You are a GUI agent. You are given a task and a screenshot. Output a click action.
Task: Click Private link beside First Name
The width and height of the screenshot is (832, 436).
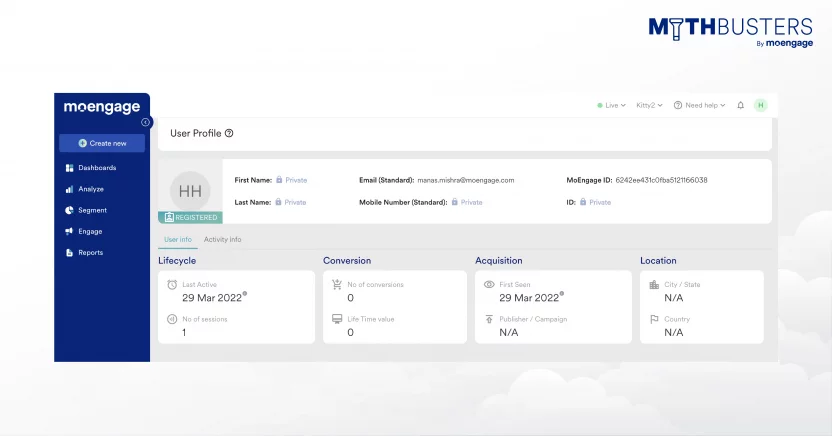[296, 180]
